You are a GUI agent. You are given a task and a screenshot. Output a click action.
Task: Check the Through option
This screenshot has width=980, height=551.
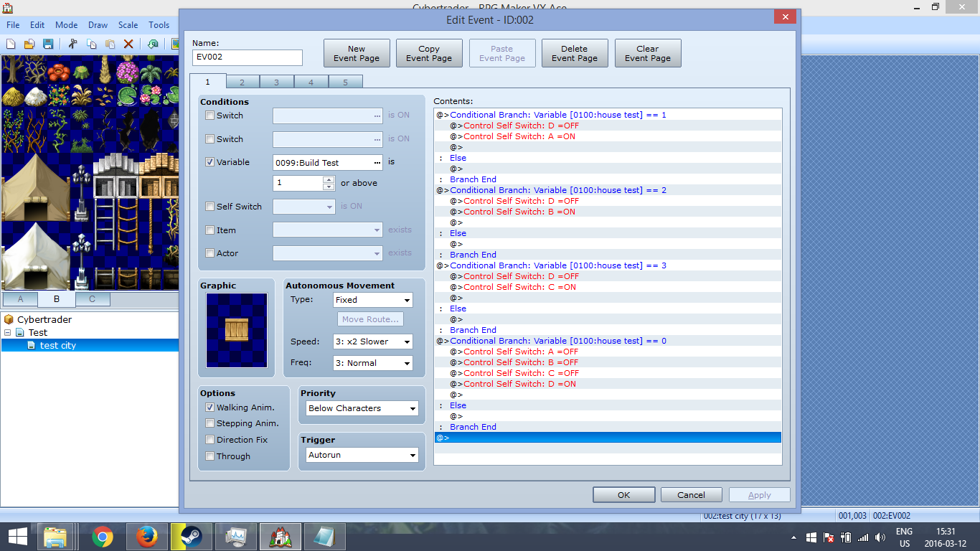point(209,456)
